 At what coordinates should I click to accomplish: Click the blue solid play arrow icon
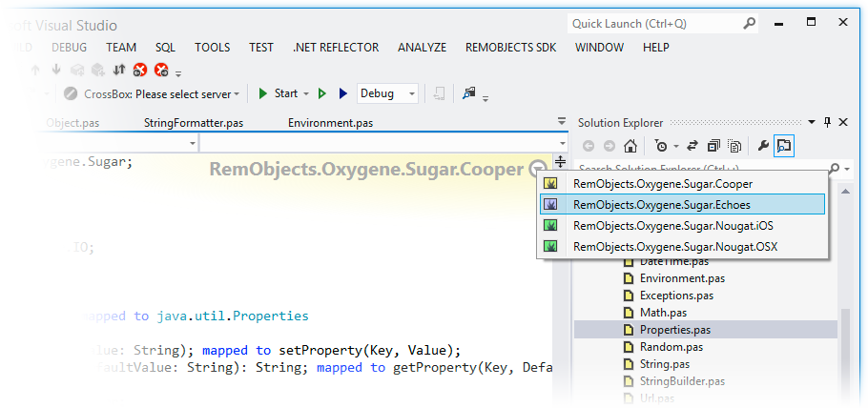click(x=341, y=93)
